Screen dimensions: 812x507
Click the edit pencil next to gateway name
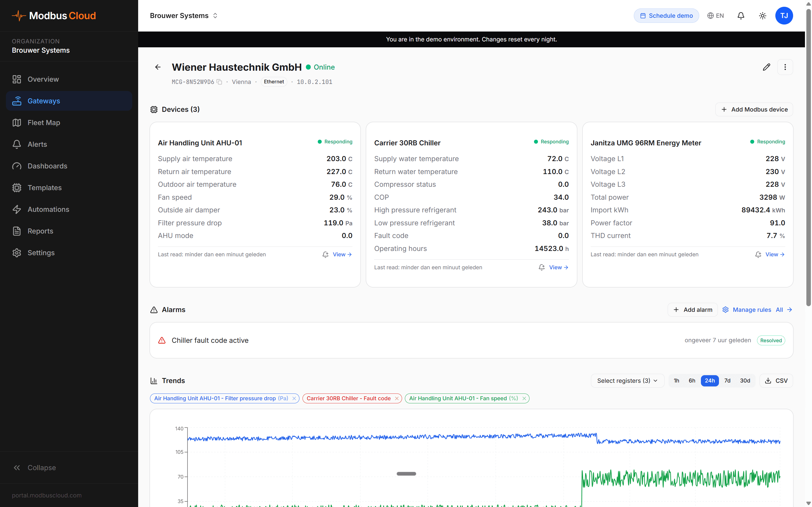point(766,67)
